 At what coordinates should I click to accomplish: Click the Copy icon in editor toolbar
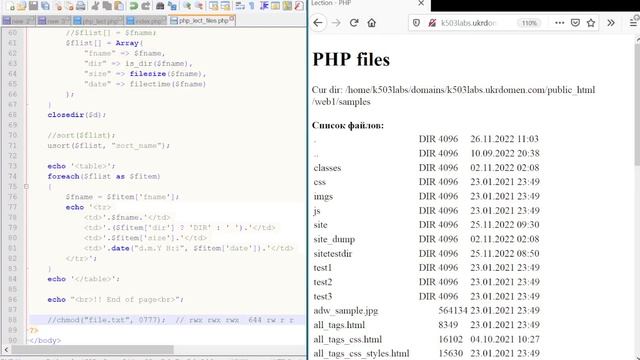pos(107,6)
